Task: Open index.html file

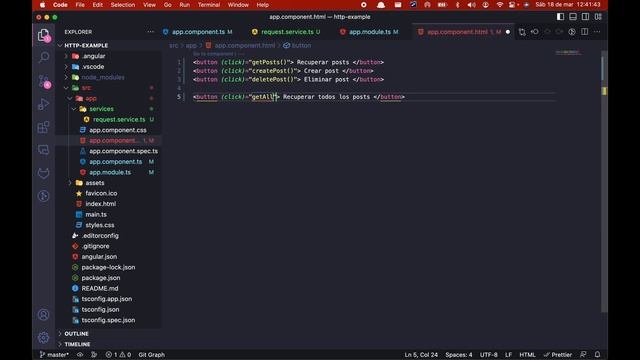Action: (x=100, y=204)
